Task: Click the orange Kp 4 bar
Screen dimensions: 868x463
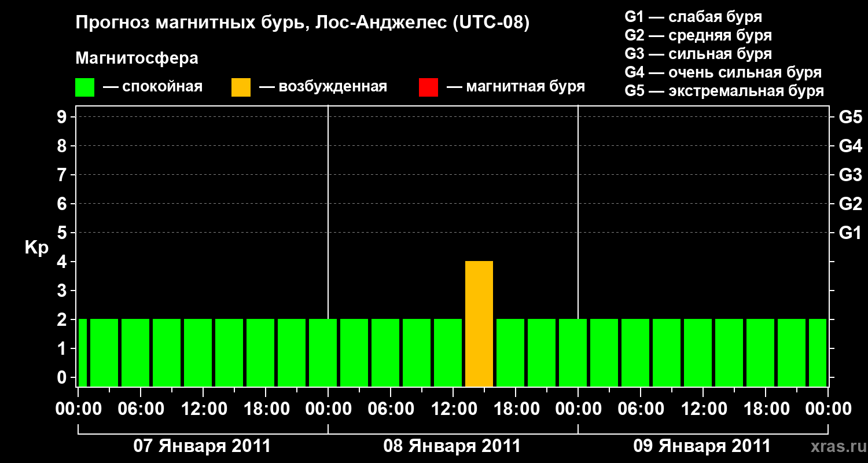Action: [479, 324]
